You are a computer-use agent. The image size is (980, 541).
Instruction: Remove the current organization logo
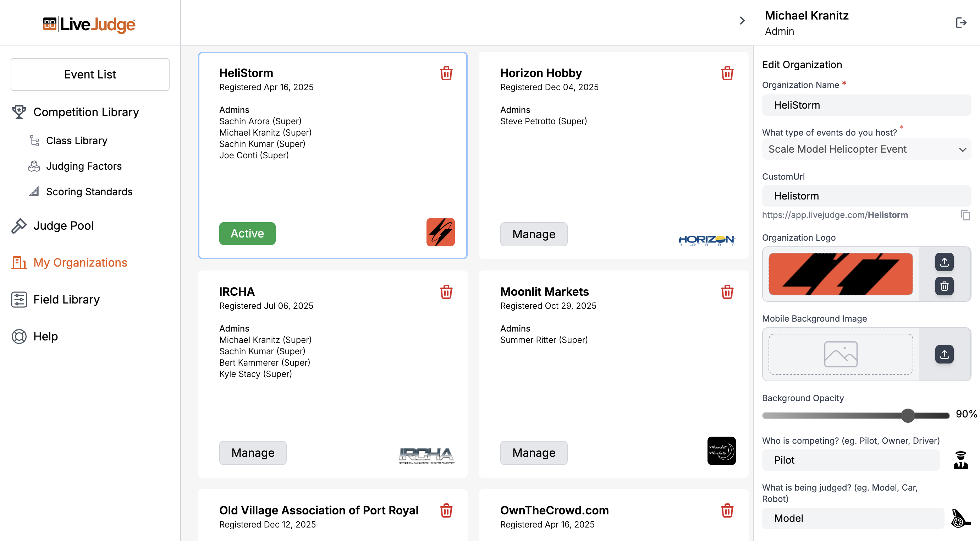point(944,286)
